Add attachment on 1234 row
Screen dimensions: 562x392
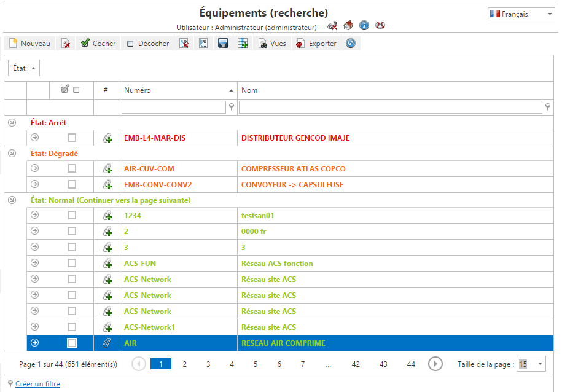click(x=107, y=216)
